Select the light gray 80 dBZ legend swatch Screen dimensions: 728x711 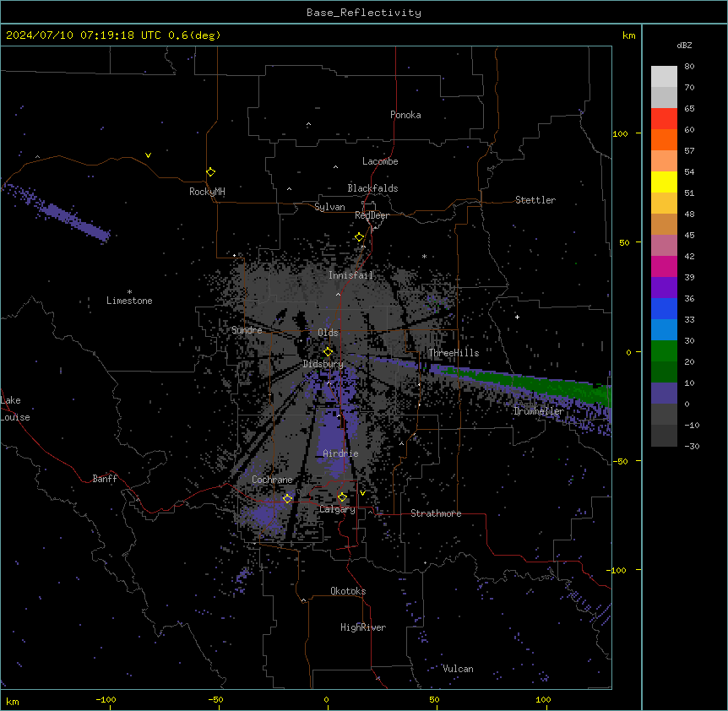click(x=664, y=76)
